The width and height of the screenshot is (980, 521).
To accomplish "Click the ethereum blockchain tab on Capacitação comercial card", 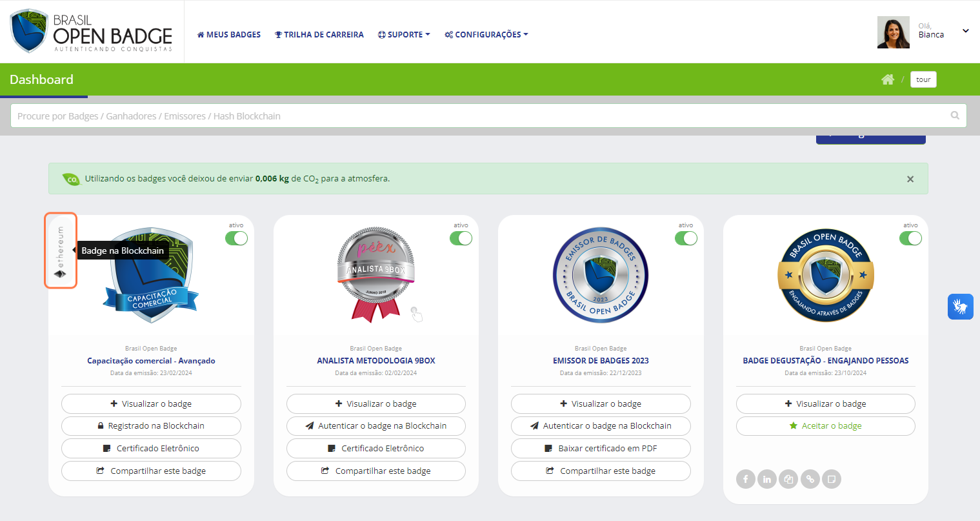I will 61,250.
